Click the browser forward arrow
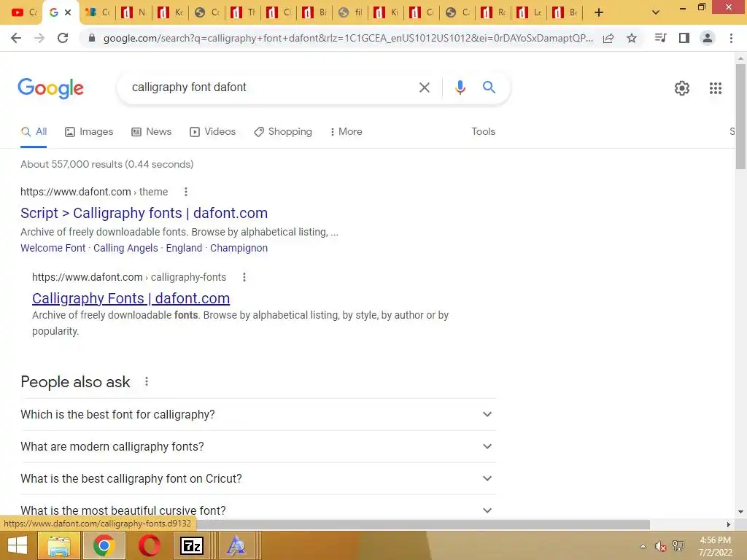Viewport: 747px width, 560px height. pos(39,38)
